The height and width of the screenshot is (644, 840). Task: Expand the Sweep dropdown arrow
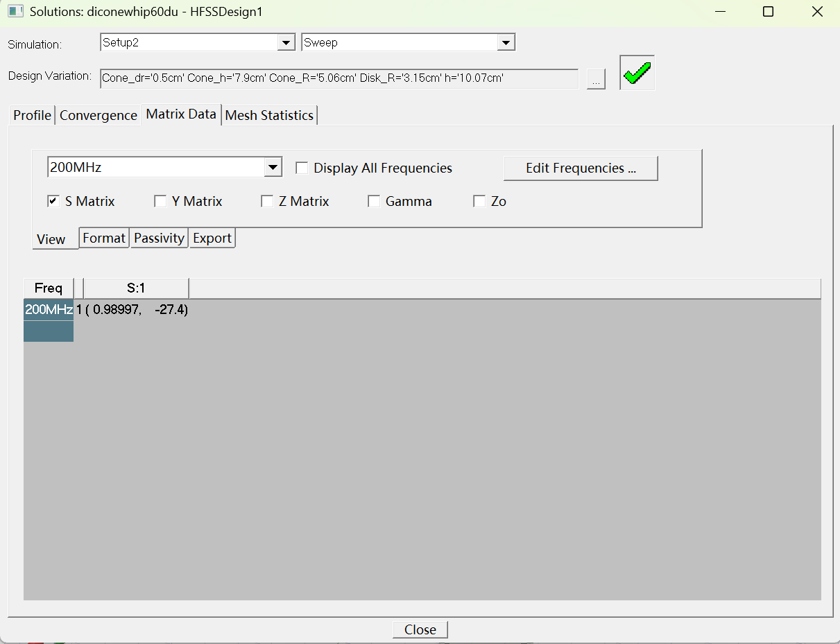(x=506, y=43)
